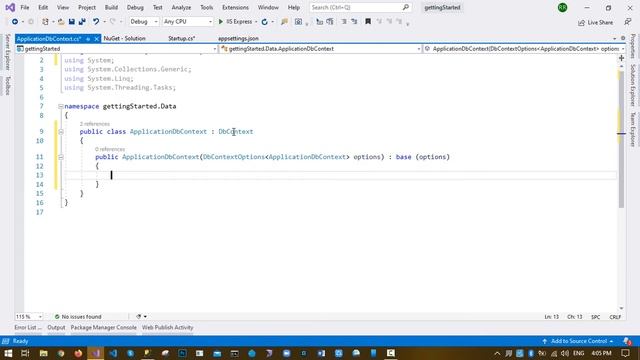This screenshot has height=360, width=640.
Task: Click the split editor icon above scrollbar
Action: point(621,58)
